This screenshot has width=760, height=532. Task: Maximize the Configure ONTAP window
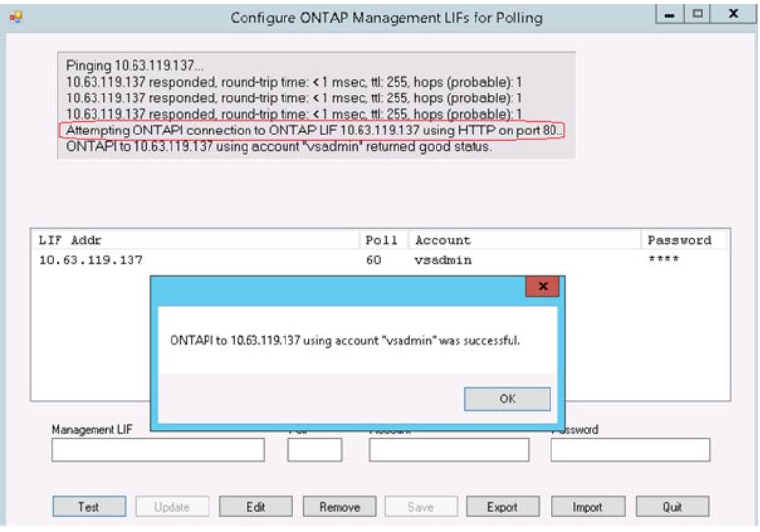point(698,19)
